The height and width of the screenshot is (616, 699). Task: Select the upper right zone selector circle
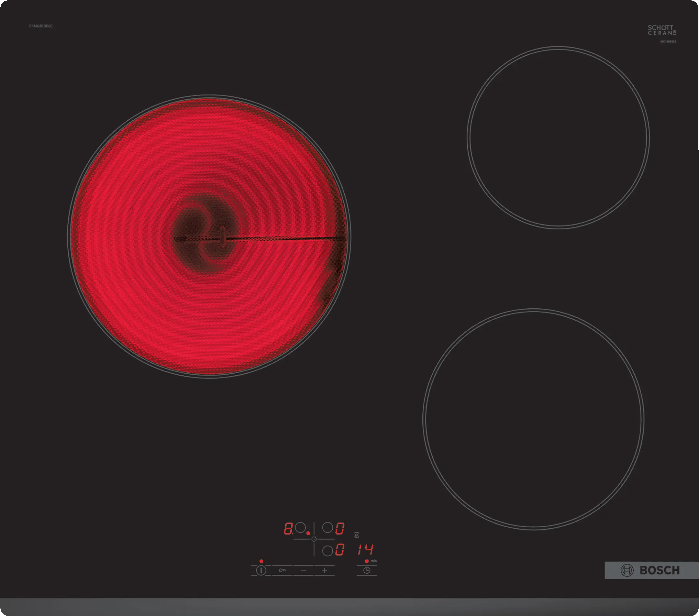327,527
